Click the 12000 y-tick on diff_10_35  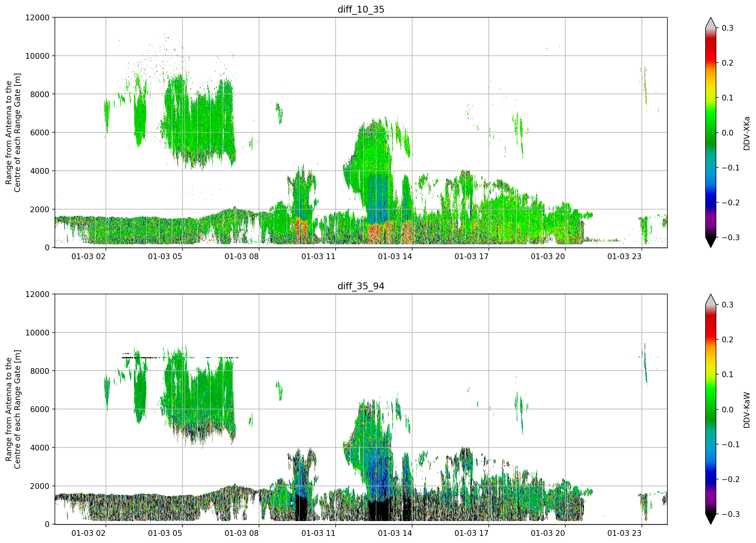(x=37, y=17)
